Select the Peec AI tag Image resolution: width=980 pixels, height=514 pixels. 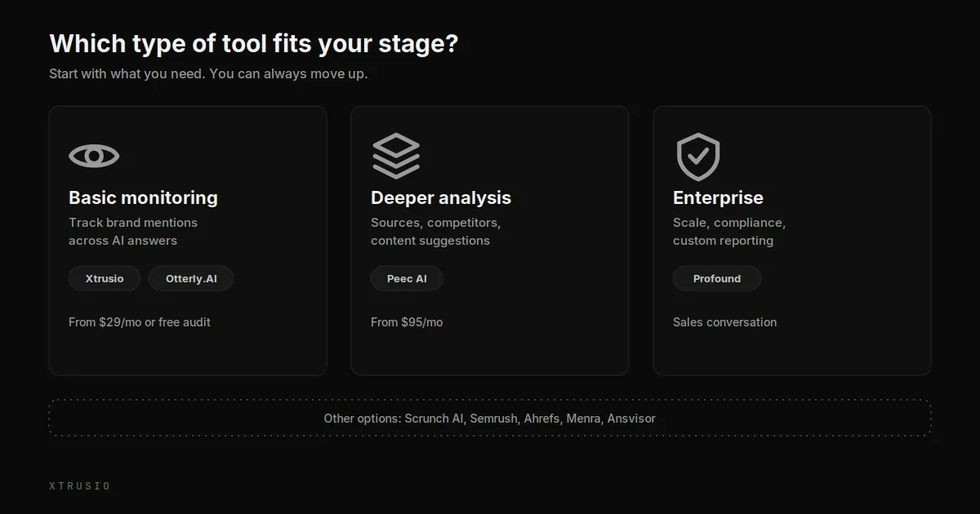coord(407,278)
